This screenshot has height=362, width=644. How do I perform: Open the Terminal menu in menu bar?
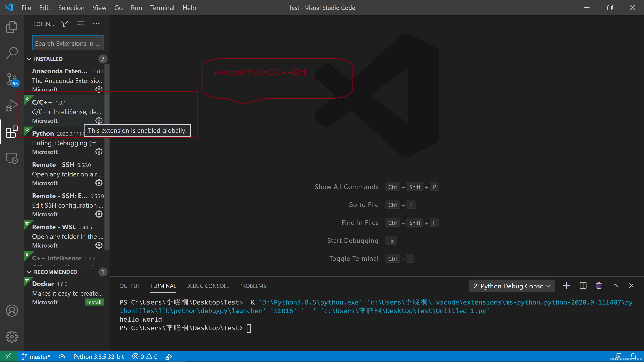tap(162, 8)
